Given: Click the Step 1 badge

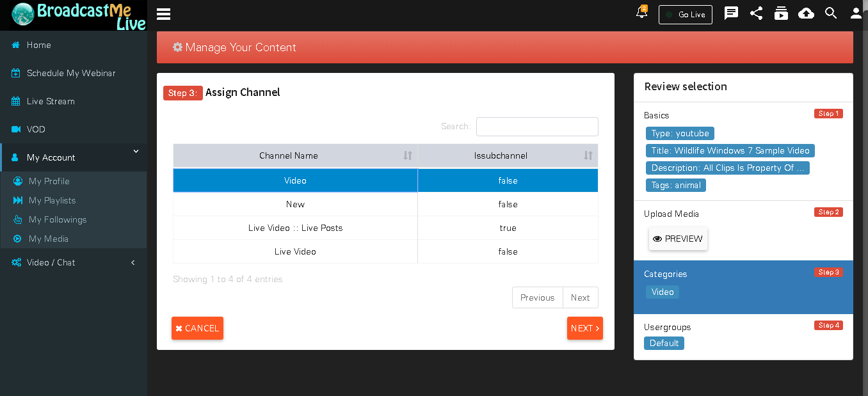Looking at the screenshot, I should click(x=828, y=113).
